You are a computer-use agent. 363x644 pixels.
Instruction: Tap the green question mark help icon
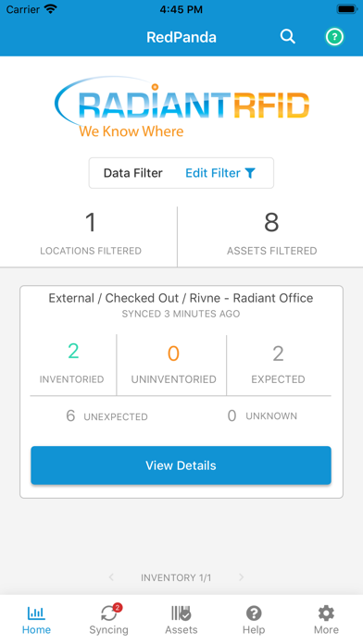click(x=334, y=37)
